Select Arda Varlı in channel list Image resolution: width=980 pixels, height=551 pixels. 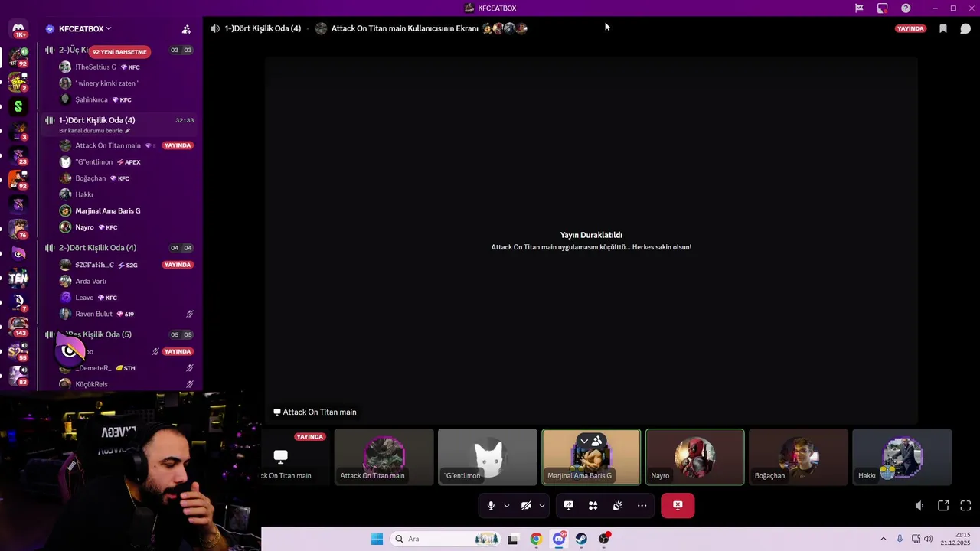90,281
